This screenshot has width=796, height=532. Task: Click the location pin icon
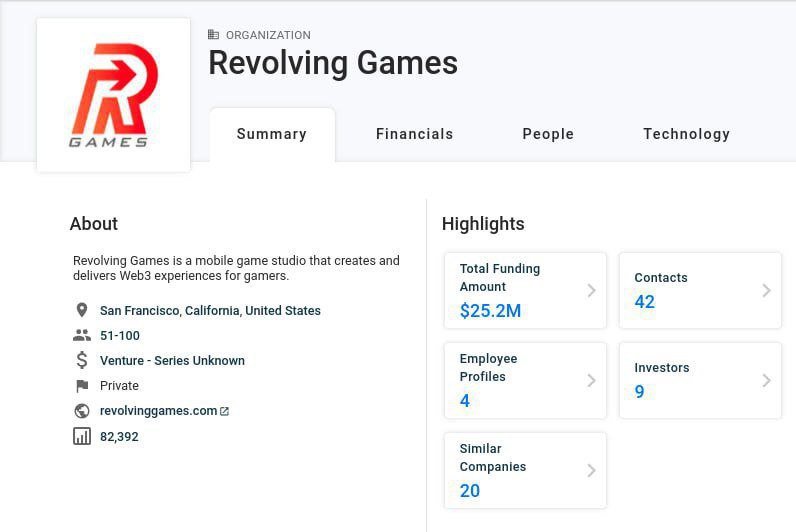click(x=82, y=311)
